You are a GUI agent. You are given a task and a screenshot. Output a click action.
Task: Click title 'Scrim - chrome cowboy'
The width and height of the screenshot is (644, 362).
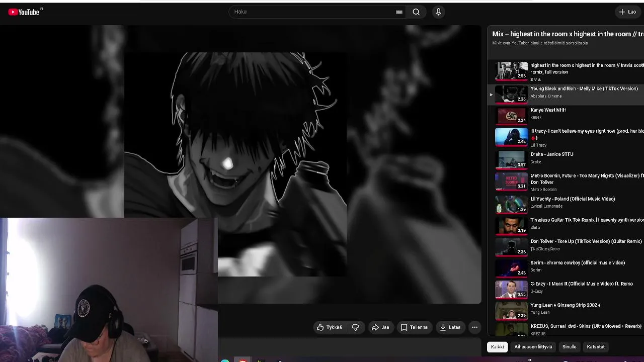point(578,263)
